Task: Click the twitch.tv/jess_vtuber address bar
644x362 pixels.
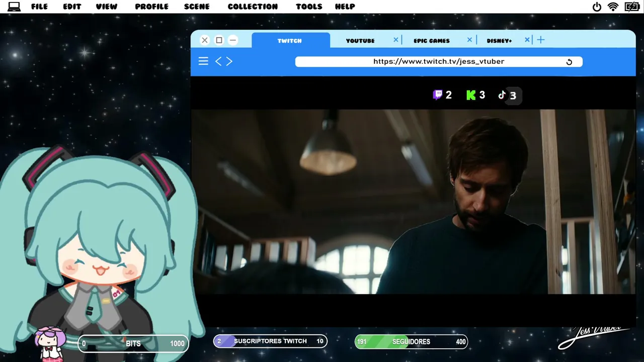Action: click(x=439, y=61)
